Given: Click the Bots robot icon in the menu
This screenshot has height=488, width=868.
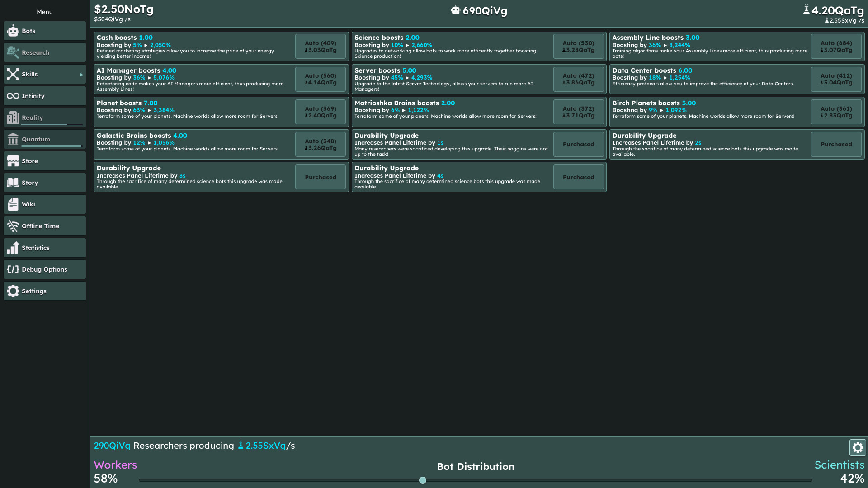Looking at the screenshot, I should pos(13,31).
